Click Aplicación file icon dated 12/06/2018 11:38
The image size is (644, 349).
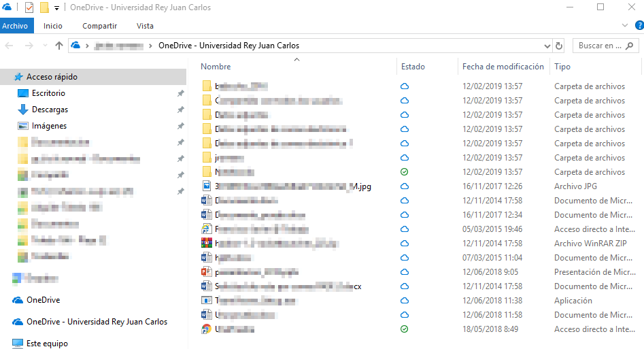click(x=207, y=301)
